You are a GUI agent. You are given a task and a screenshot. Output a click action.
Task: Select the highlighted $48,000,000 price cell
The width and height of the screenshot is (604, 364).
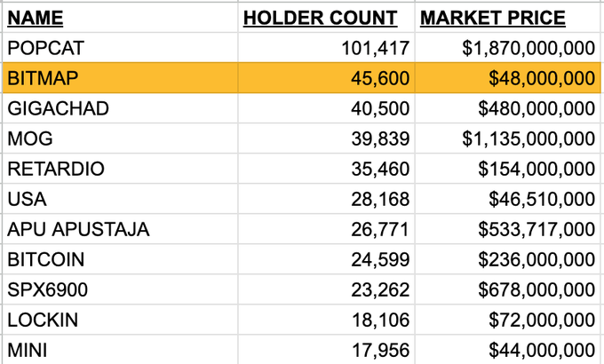(x=542, y=78)
